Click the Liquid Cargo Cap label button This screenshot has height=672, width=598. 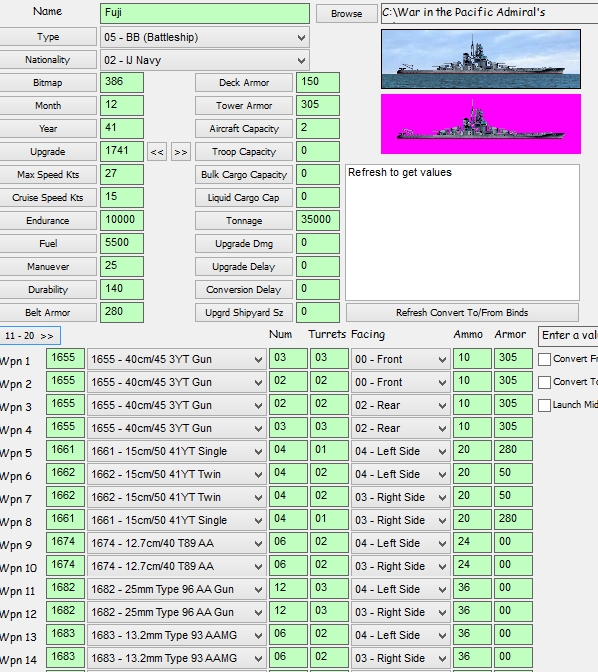[x=244, y=198]
